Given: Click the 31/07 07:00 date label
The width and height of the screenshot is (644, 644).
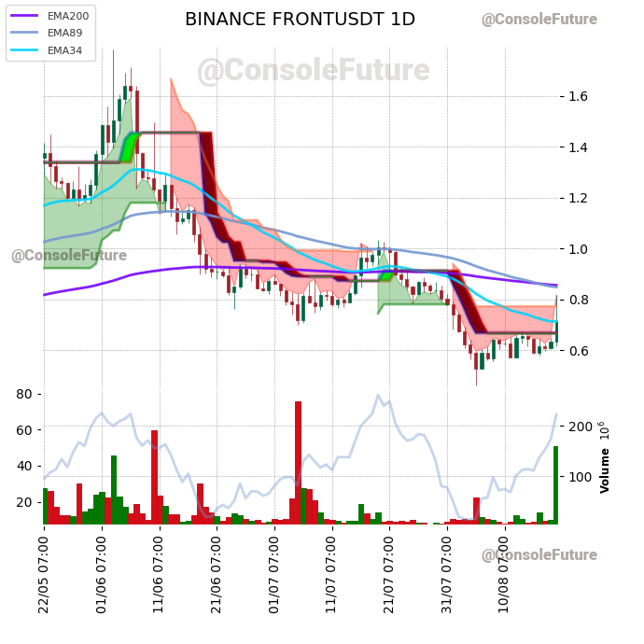Looking at the screenshot, I should pos(446,575).
